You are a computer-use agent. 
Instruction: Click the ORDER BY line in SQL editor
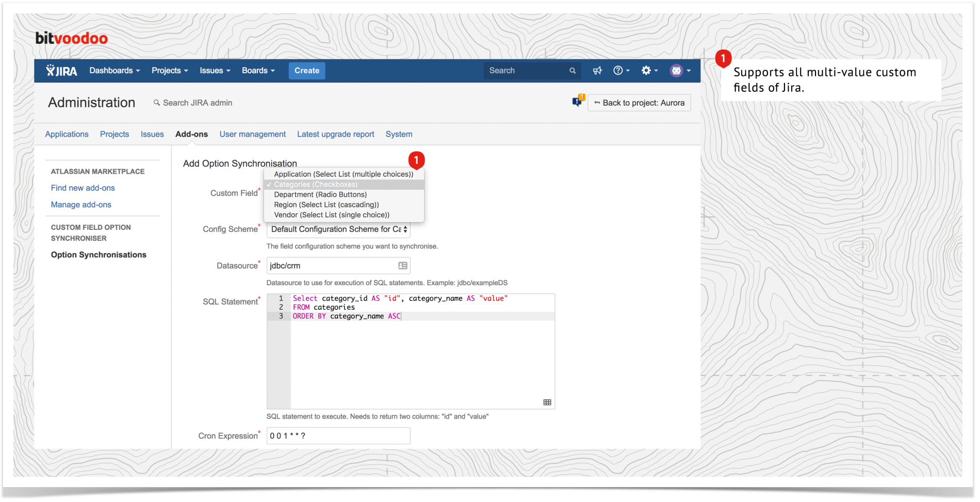coord(347,316)
